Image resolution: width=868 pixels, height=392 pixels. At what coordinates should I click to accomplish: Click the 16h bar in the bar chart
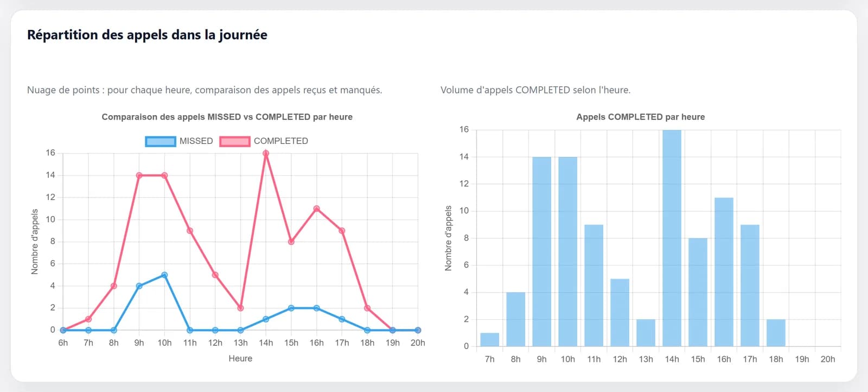(724, 272)
